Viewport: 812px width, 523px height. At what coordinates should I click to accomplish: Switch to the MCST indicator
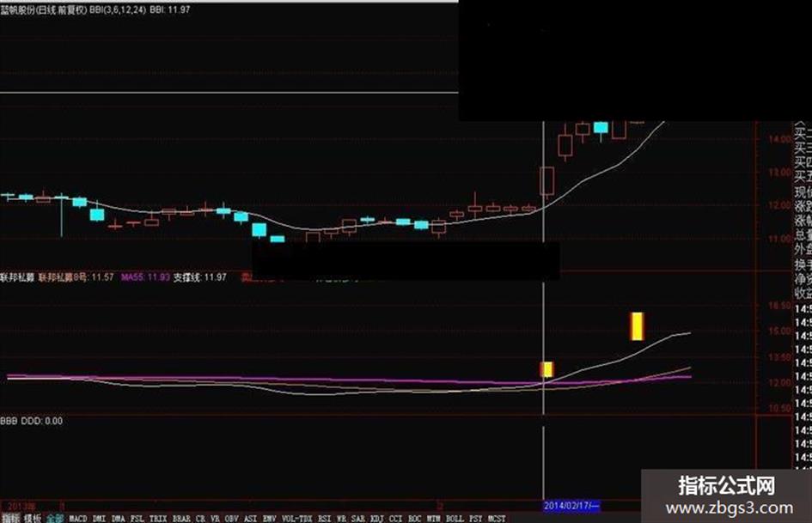pos(497,519)
